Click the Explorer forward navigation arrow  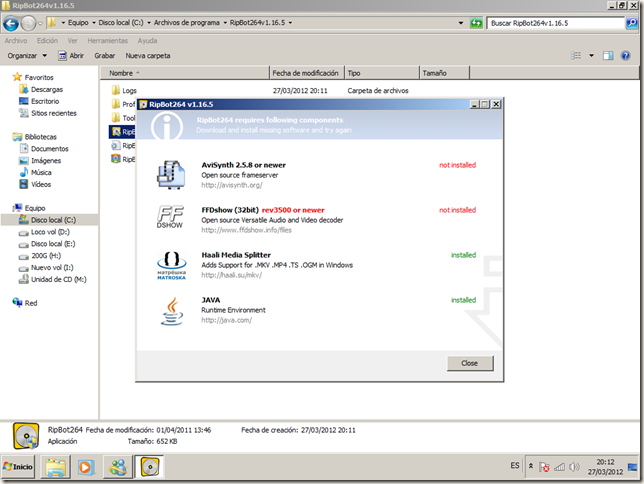pos(28,23)
